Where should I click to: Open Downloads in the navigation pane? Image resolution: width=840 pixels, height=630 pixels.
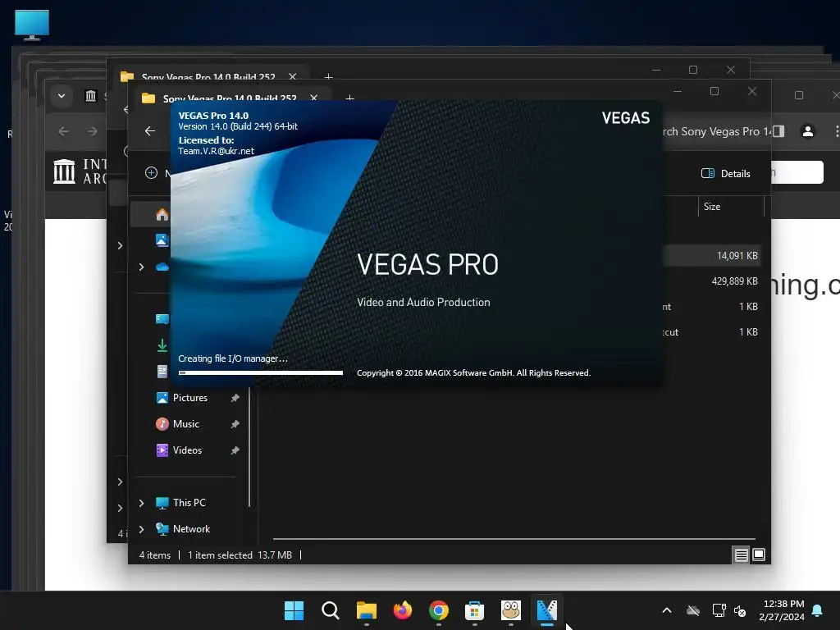pyautogui.click(x=162, y=345)
